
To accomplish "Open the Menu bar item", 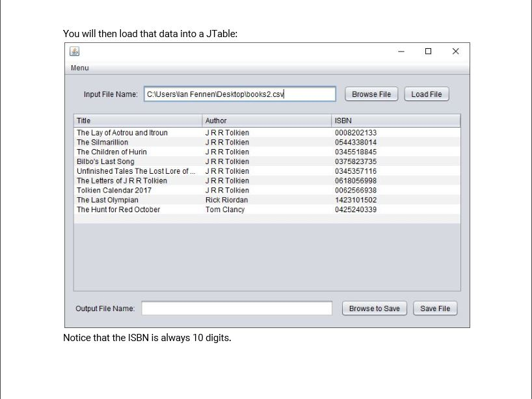I will tap(79, 68).
